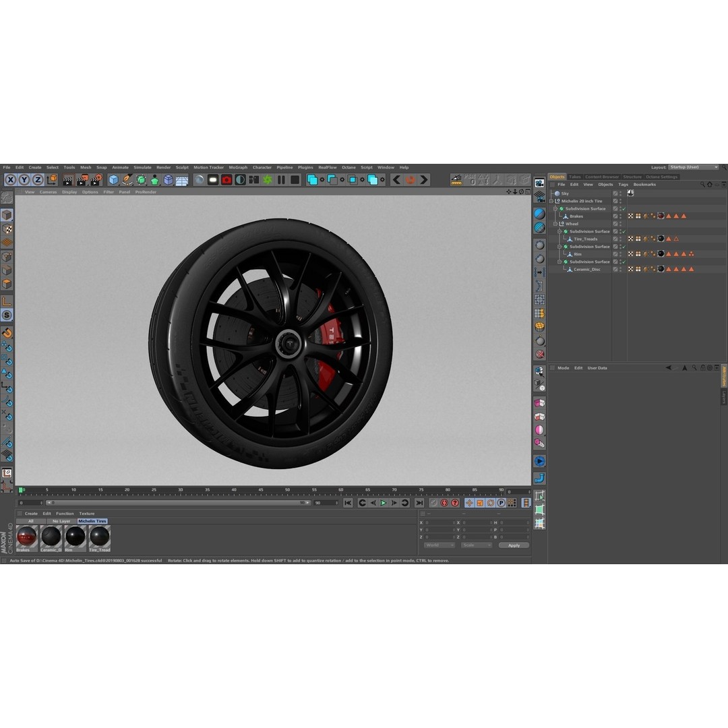Select the Brakes material thumbnail
This screenshot has width=728, height=728.
[x=26, y=539]
